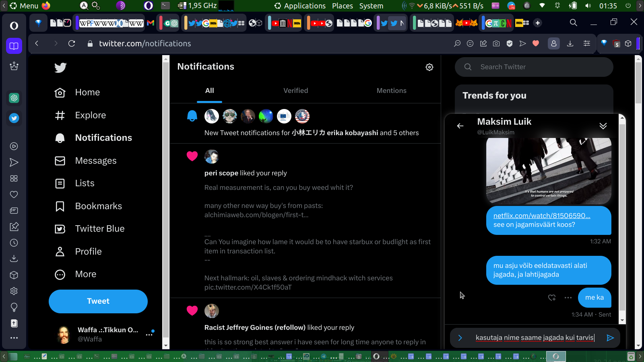Open more options for 'me ka' message
644x362 pixels.
click(568, 298)
